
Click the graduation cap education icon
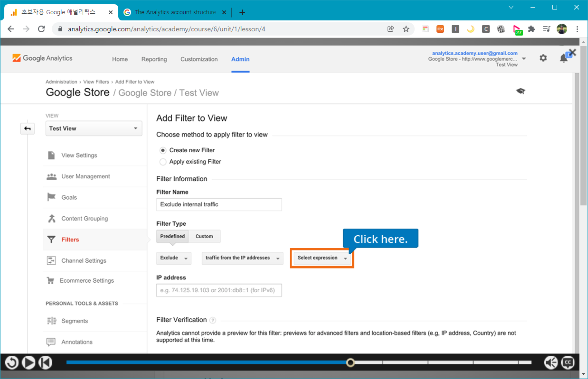coord(521,91)
